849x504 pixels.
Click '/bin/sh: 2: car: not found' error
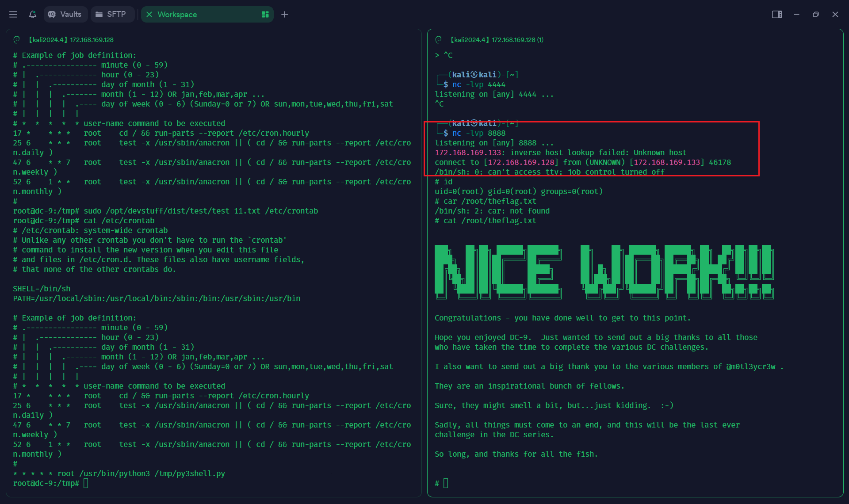pyautogui.click(x=492, y=211)
